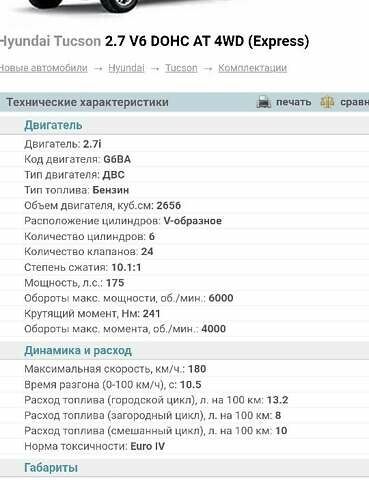
Task: Open the Hyundai breadcrumb link
Action: pyautogui.click(x=126, y=68)
